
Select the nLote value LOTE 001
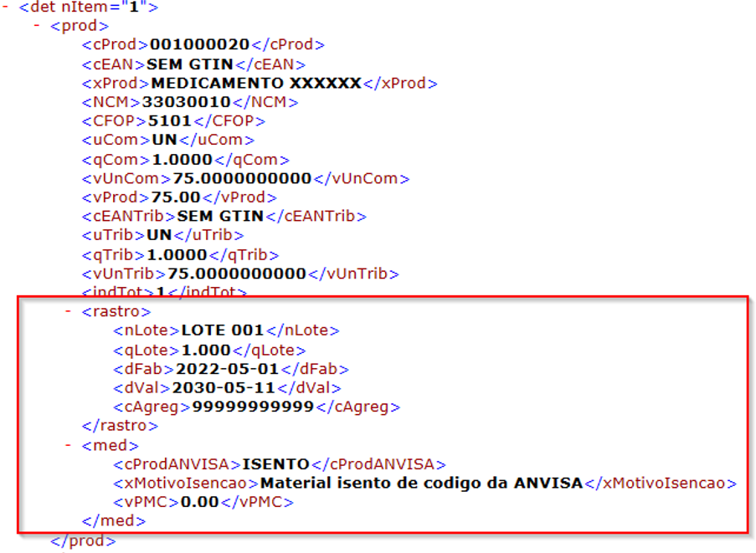click(x=222, y=330)
